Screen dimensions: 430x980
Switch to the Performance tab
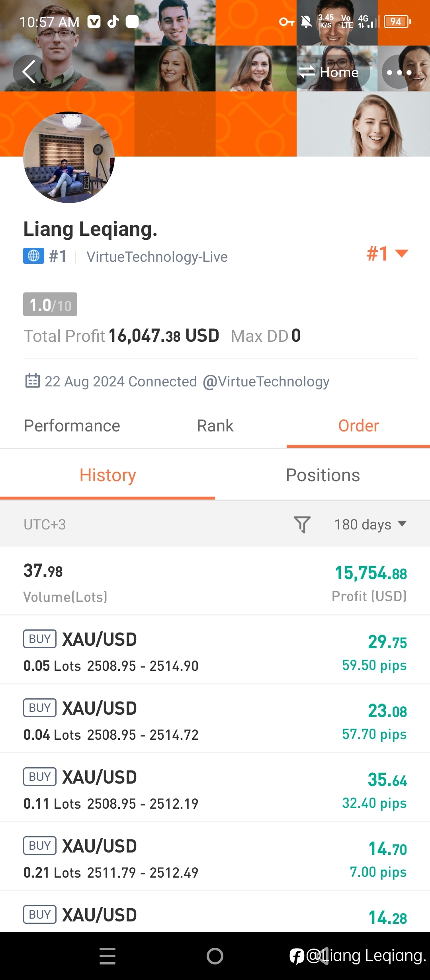coord(72,426)
